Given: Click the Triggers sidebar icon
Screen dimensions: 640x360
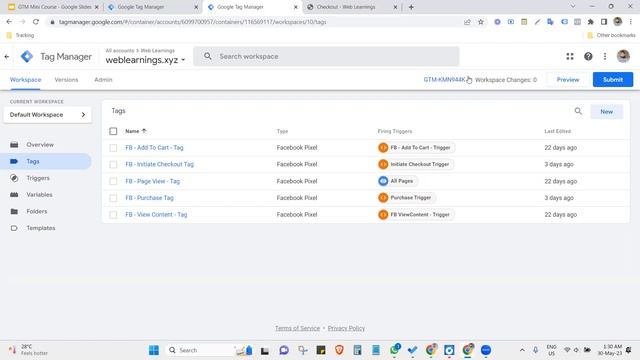Looking at the screenshot, I should coord(14,178).
